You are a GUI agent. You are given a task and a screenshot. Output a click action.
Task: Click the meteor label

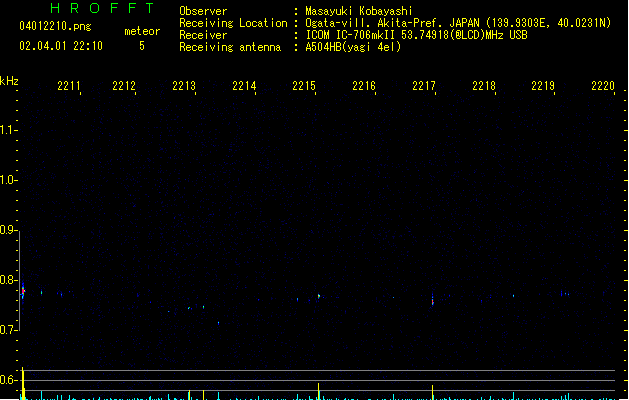pyautogui.click(x=142, y=31)
